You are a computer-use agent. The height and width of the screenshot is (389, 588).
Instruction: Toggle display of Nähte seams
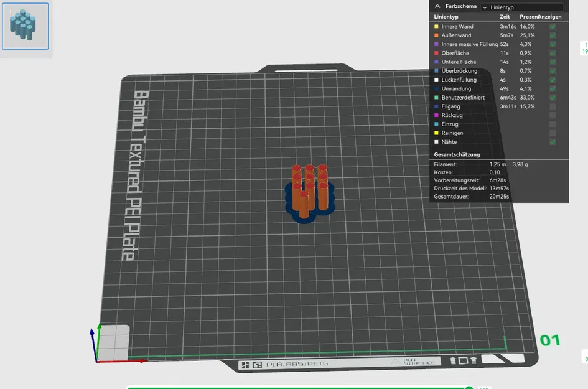553,142
